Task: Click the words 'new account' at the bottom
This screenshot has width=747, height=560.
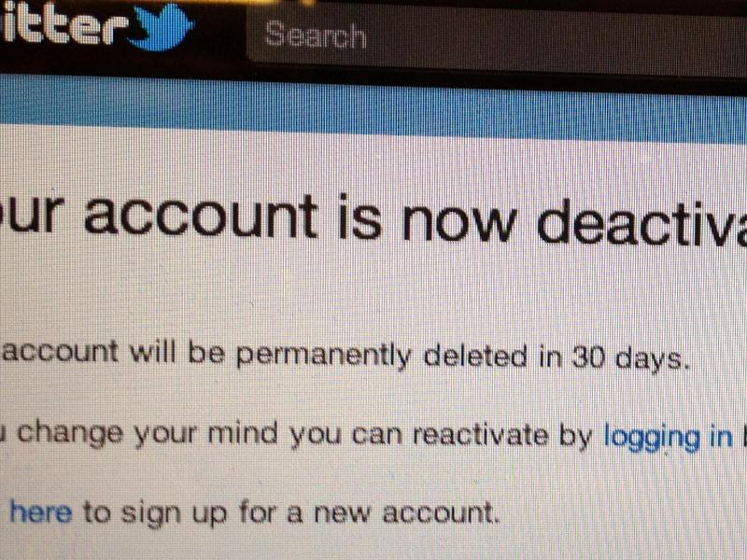Action: 405,513
